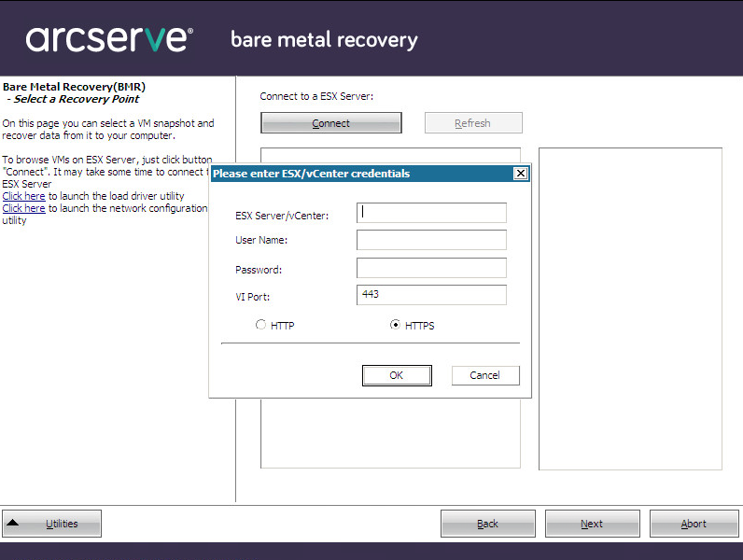Close the ESX/vCenter credentials dialog
Image resolution: width=743 pixels, height=560 pixels.
click(x=520, y=174)
